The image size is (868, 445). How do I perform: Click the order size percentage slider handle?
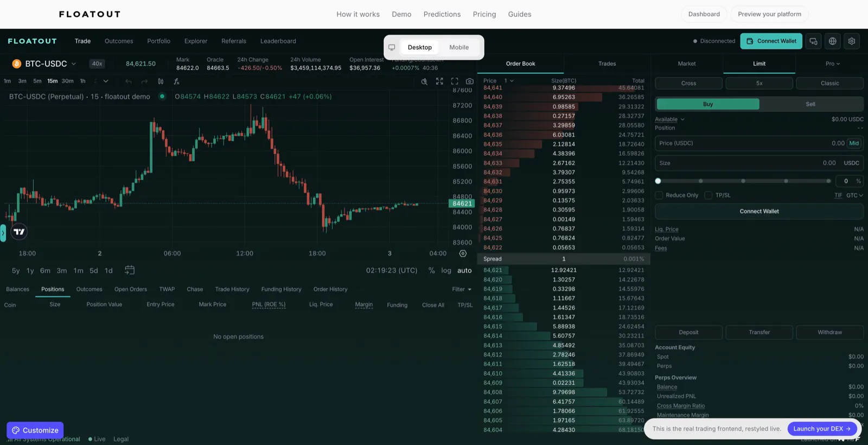(x=658, y=181)
